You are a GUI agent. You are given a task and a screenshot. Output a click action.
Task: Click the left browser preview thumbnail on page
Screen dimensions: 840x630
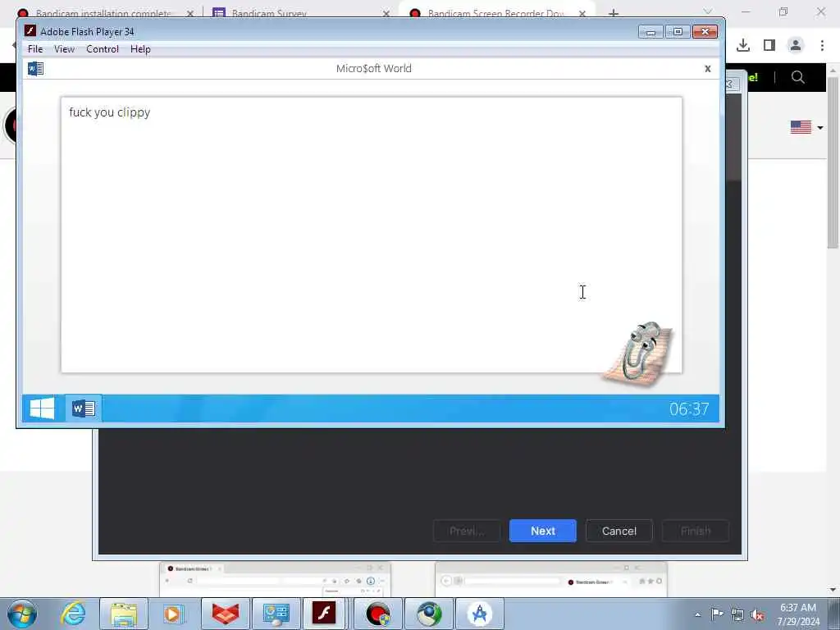pos(275,579)
